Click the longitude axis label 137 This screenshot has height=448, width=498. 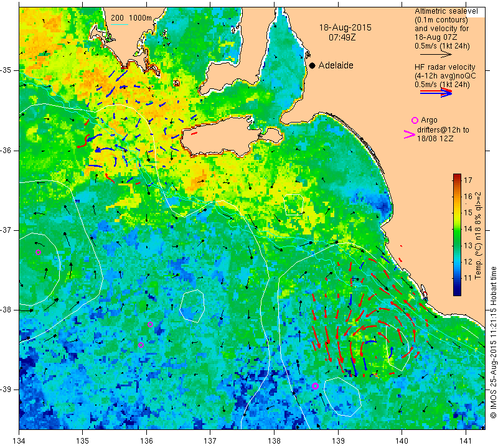210,441
